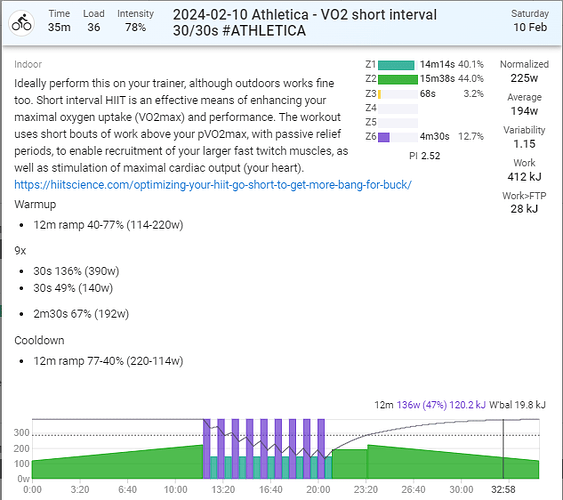Click the '30s 49% (140w)' step
Image resolution: width=563 pixels, height=500 pixels.
point(73,288)
